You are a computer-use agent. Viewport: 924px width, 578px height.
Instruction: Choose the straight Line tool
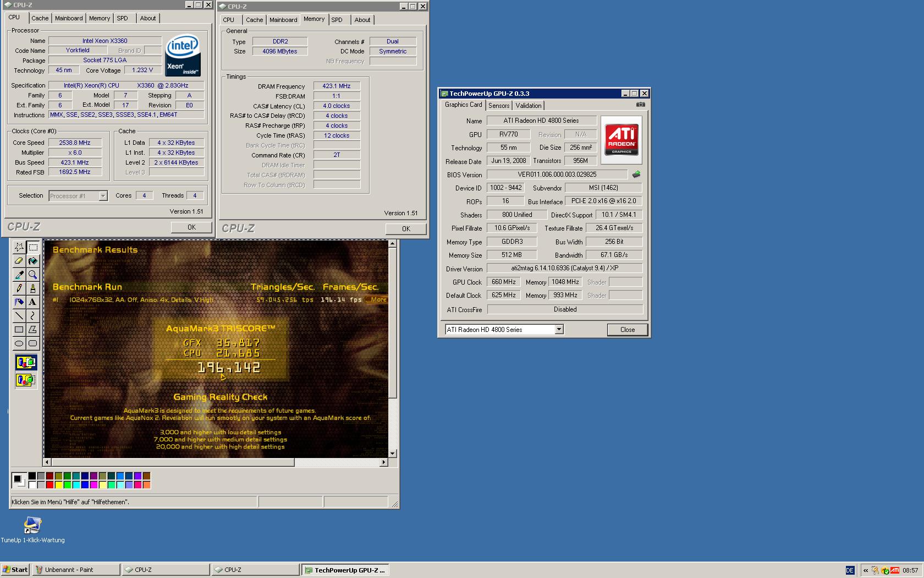tap(19, 316)
